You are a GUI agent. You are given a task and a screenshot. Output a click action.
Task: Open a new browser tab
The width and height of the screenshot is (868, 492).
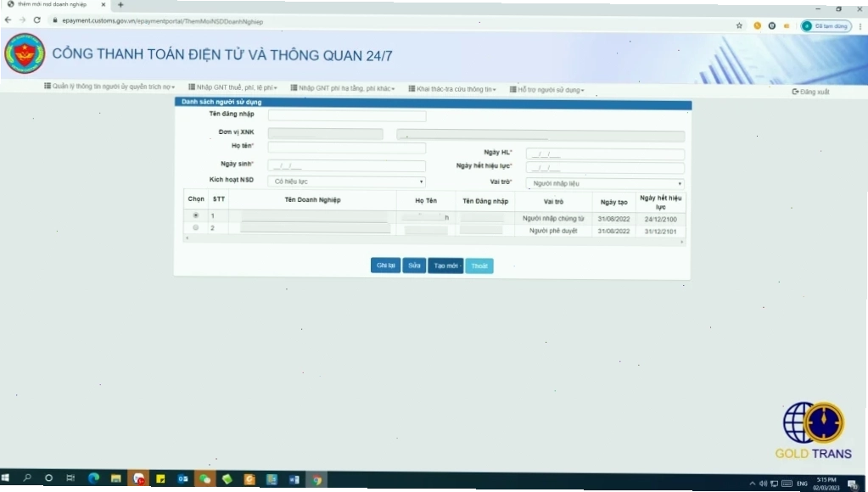point(120,5)
